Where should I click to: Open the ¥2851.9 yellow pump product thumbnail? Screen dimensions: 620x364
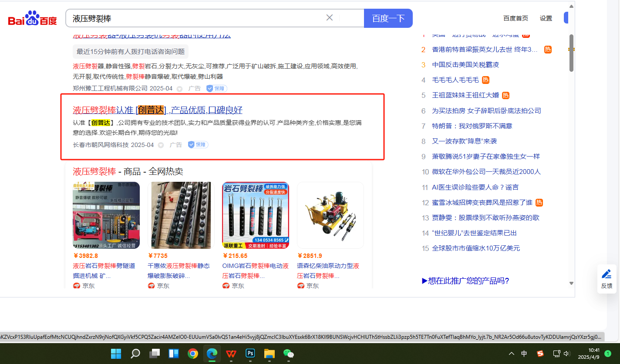coord(330,215)
